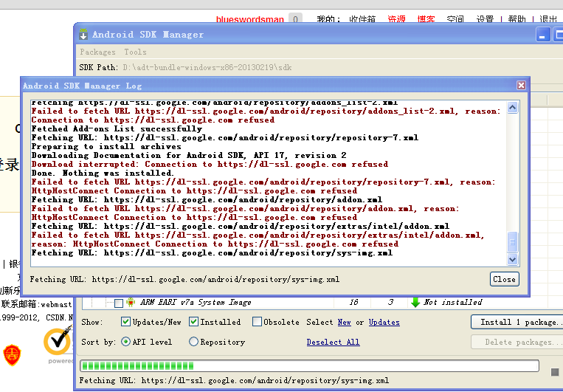Click the 收件箱 link in browser header
The image size is (563, 392).
pyautogui.click(x=362, y=19)
